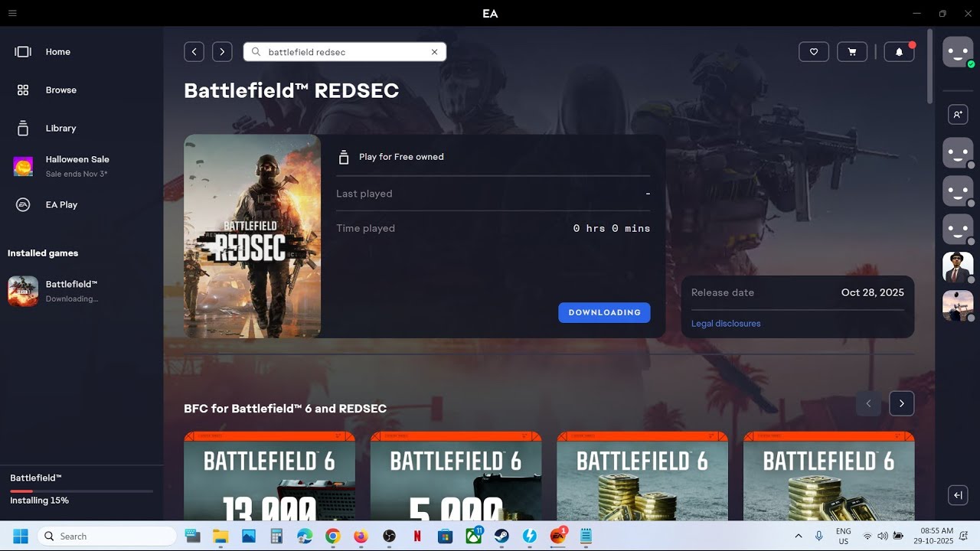Open Calculator from taskbar

[x=276, y=536]
